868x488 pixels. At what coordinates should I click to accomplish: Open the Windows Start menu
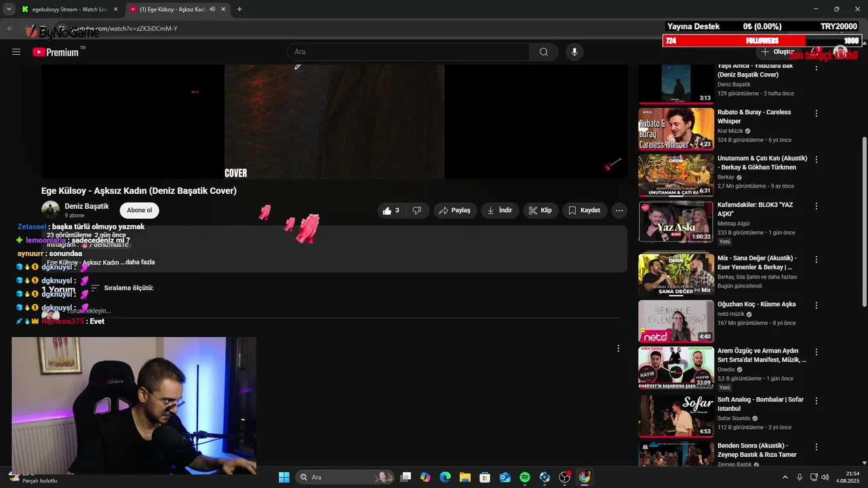point(284,477)
